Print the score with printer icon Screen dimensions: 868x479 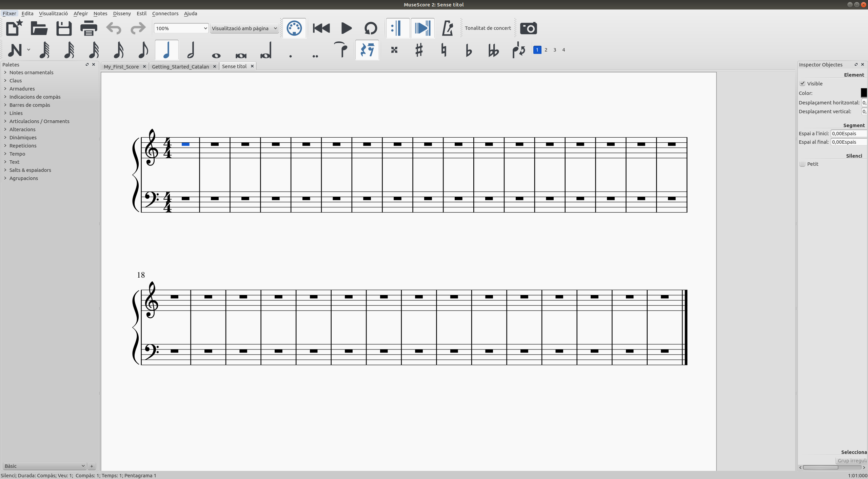point(89,28)
